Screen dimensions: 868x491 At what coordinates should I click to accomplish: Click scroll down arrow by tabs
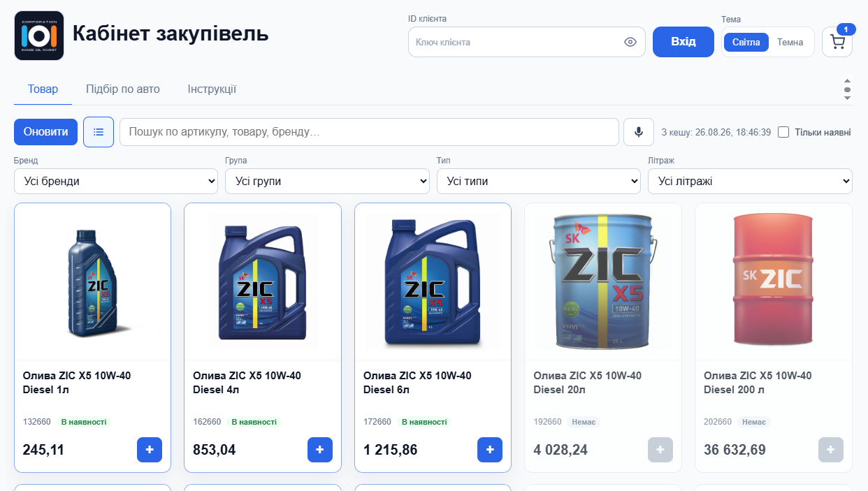[848, 98]
